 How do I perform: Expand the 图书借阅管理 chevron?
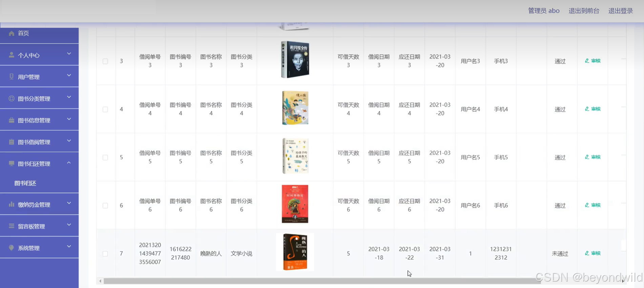pyautogui.click(x=69, y=140)
